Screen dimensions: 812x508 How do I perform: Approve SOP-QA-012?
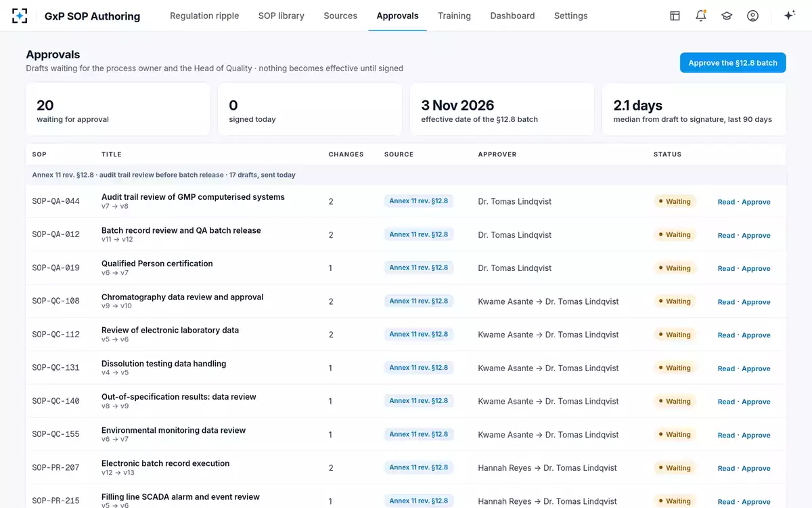click(756, 235)
